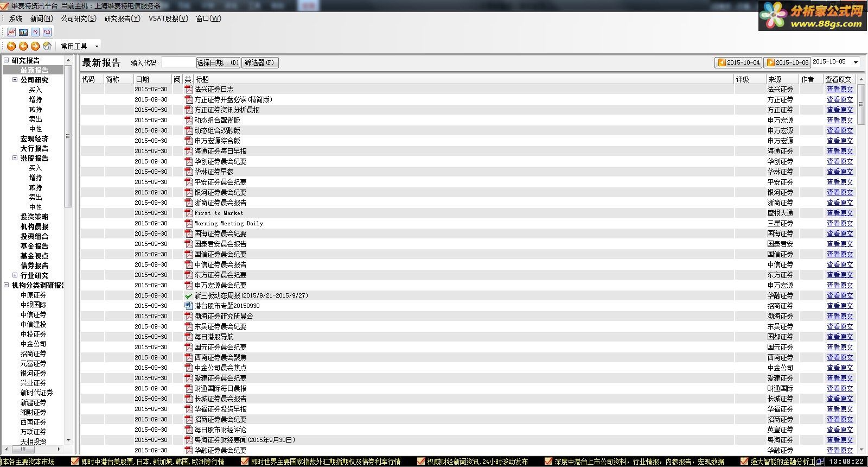Click the sidebar tree vertical scrollbar thumb
This screenshot has height=467, width=868.
[68, 136]
